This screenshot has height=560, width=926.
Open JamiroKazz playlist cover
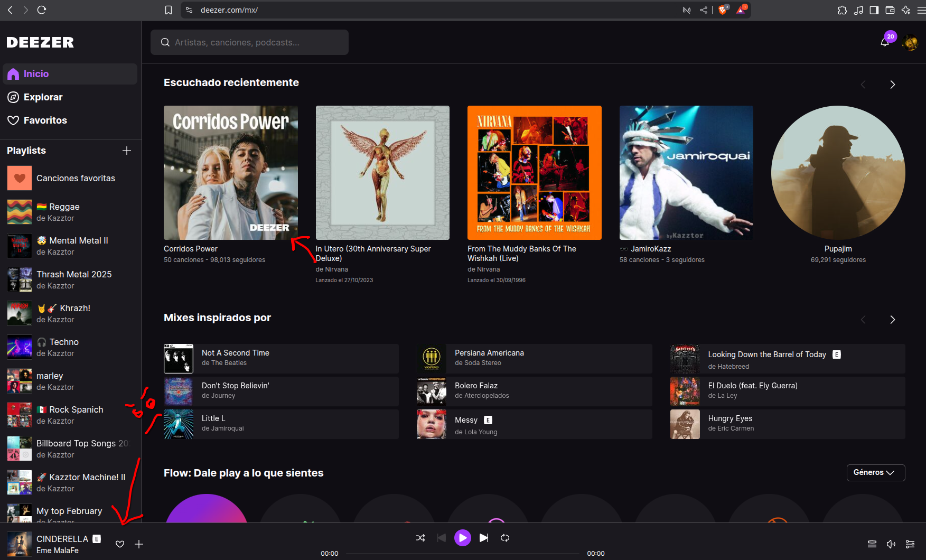pyautogui.click(x=686, y=173)
